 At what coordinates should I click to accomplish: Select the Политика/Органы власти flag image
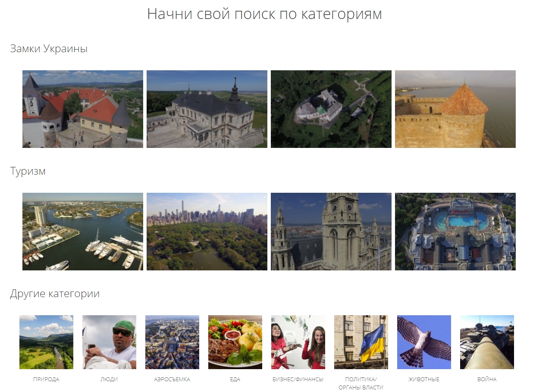pos(361,342)
